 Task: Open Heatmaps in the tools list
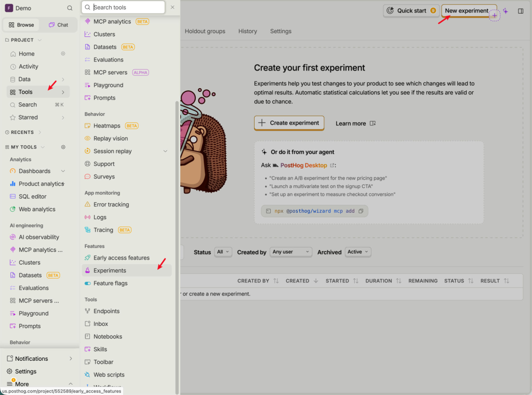(x=127, y=126)
